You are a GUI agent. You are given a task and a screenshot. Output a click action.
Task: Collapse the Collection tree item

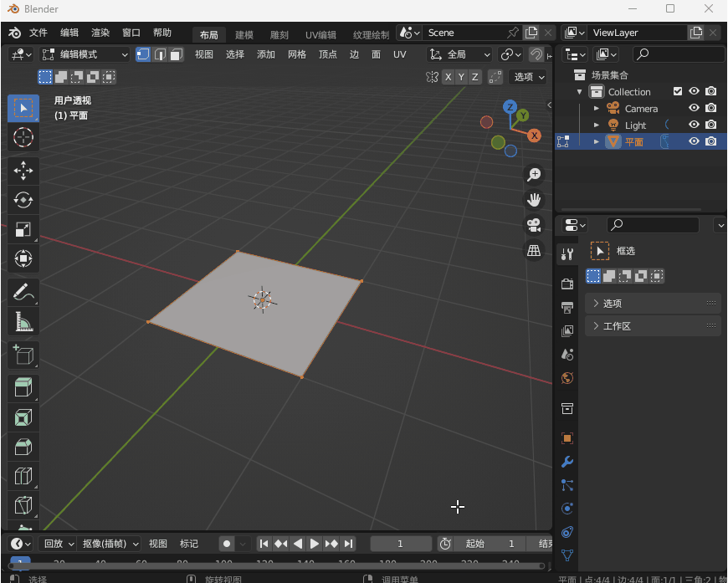[579, 92]
